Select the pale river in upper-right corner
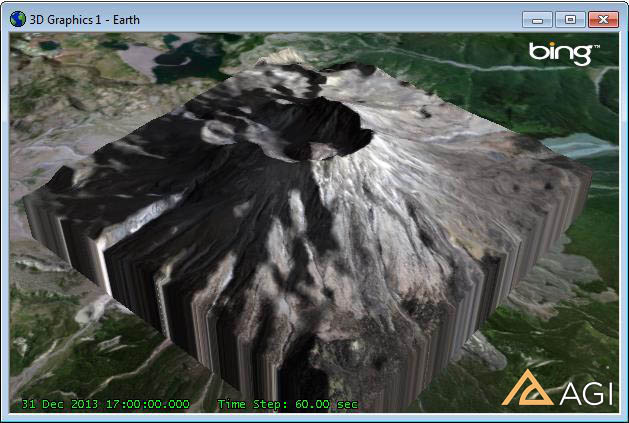The image size is (629, 423). (590, 145)
